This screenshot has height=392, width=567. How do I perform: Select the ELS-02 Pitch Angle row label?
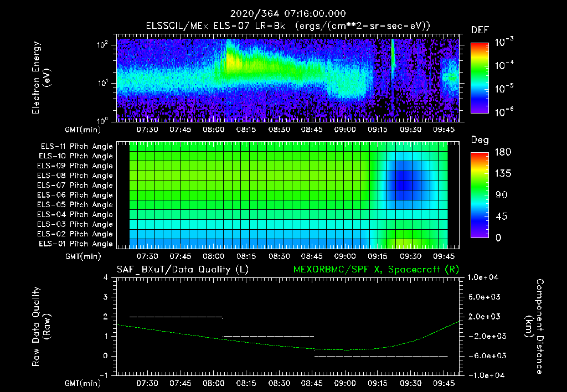coord(75,234)
